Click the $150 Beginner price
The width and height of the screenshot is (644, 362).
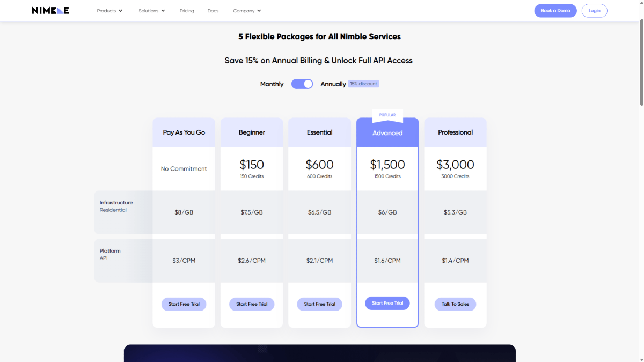pyautogui.click(x=252, y=165)
